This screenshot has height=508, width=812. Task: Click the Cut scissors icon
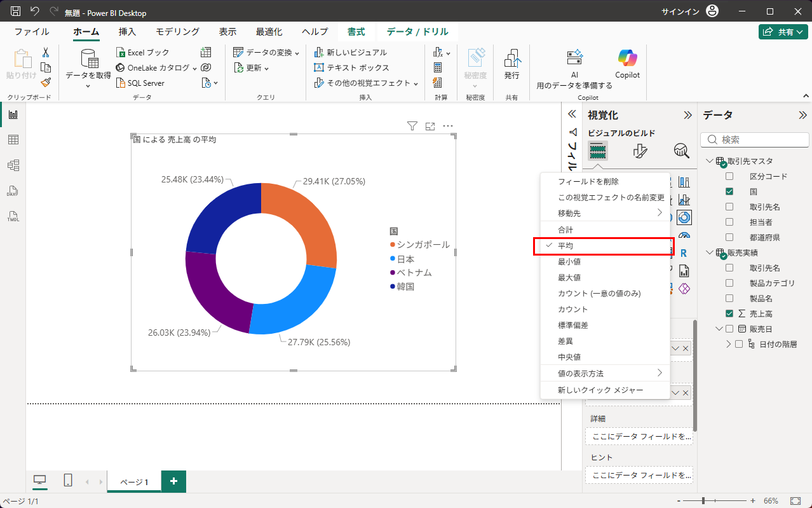(x=46, y=52)
